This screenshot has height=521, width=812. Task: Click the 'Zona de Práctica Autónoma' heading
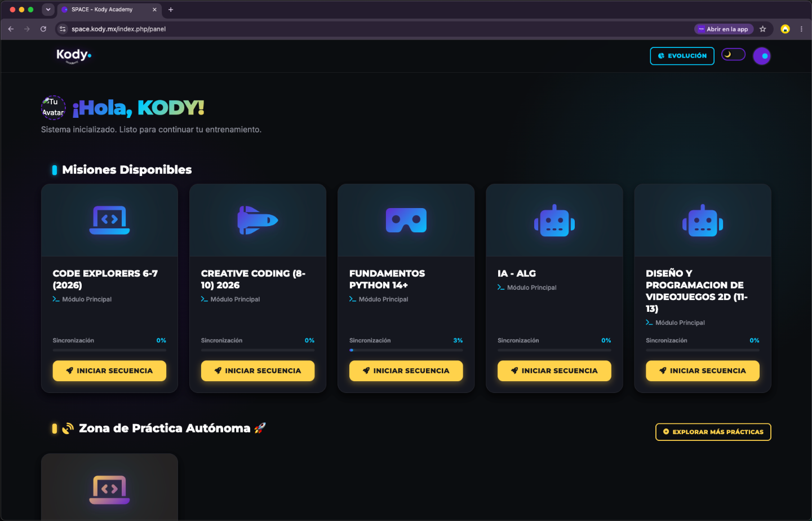tap(165, 429)
